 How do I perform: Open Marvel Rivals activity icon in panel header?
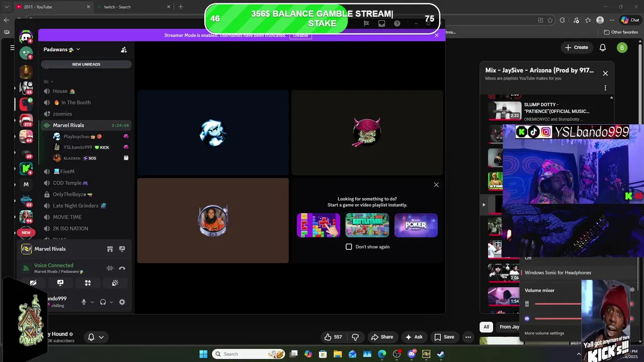point(110,249)
